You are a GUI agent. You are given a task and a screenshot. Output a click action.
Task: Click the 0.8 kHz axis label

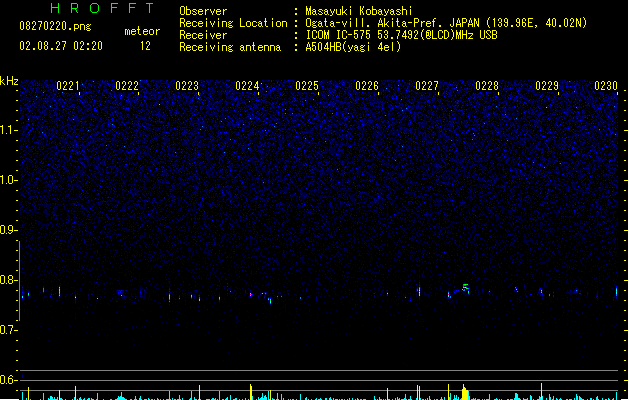tap(8, 280)
